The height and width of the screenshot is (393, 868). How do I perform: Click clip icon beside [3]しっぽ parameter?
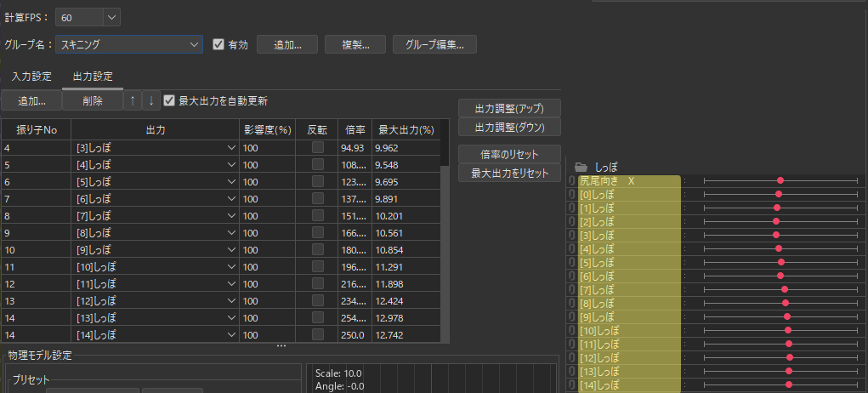tap(572, 235)
